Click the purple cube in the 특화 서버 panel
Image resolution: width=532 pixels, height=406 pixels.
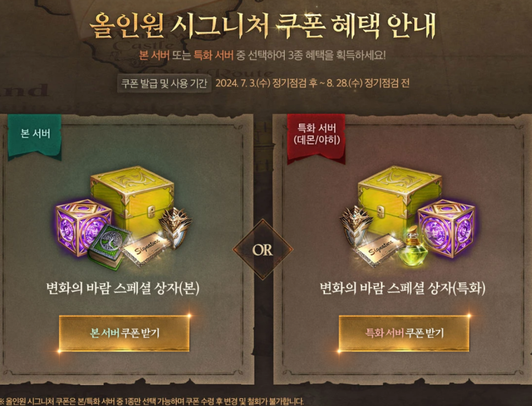click(x=447, y=228)
